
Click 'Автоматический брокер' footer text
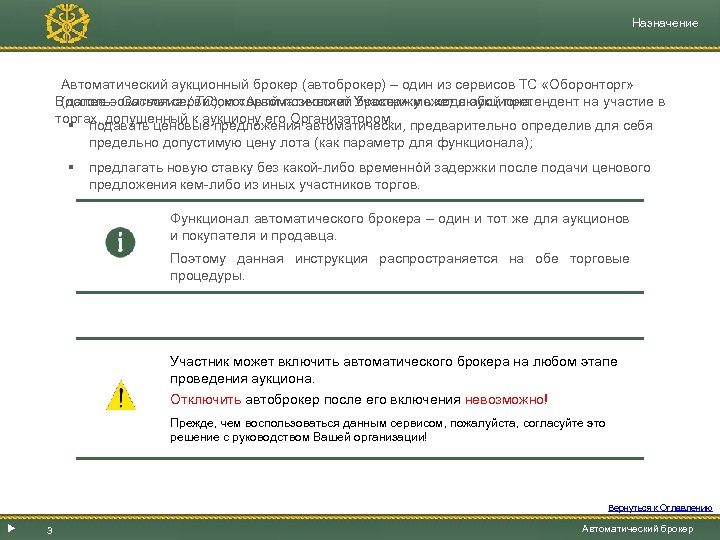click(637, 529)
